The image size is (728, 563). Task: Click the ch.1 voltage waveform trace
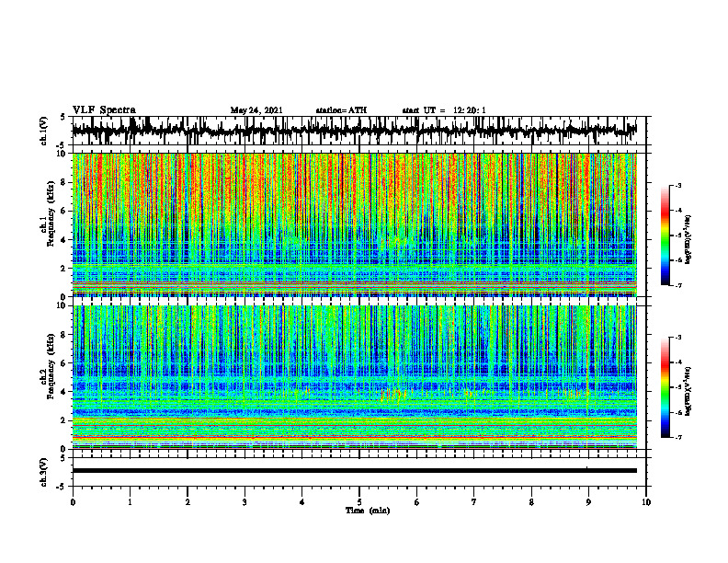[354, 131]
